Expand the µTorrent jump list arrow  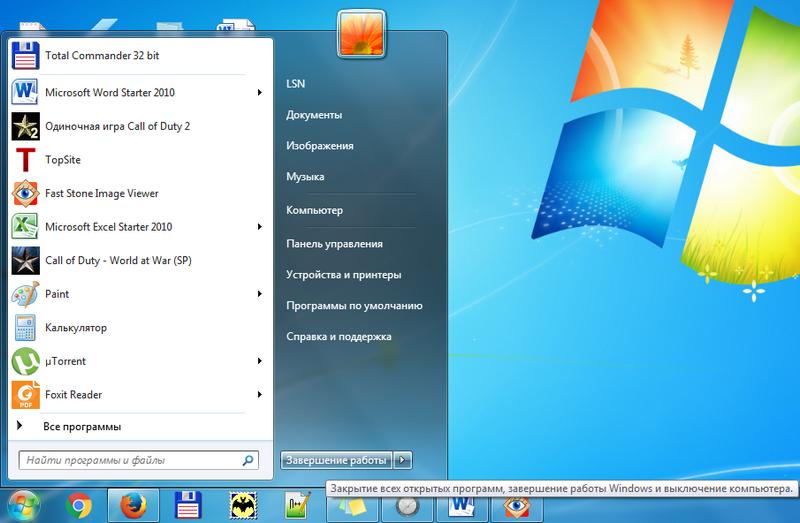pyautogui.click(x=259, y=361)
